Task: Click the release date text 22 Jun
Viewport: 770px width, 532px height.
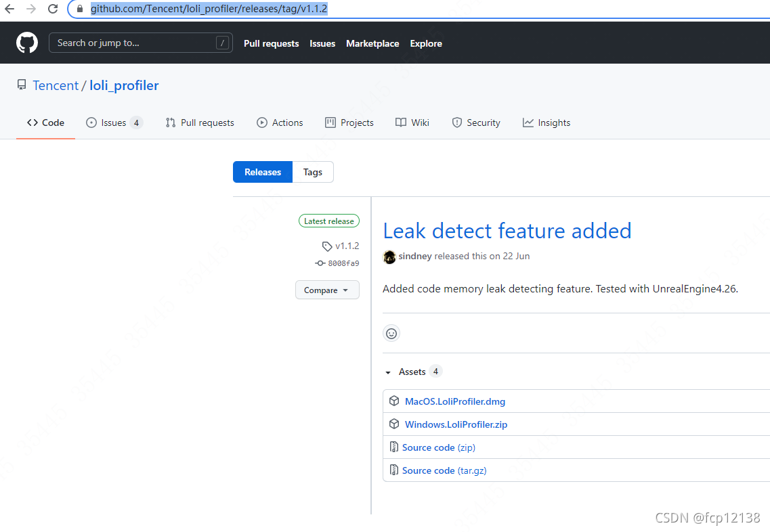Action: pos(516,256)
